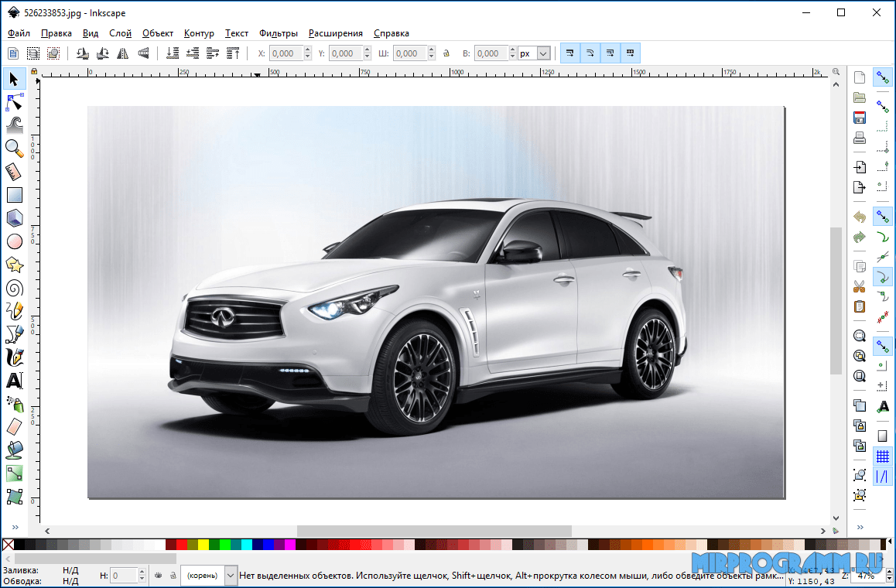This screenshot has width=896, height=588.
Task: Toggle the global Enable snapping button
Action: pyautogui.click(x=883, y=77)
